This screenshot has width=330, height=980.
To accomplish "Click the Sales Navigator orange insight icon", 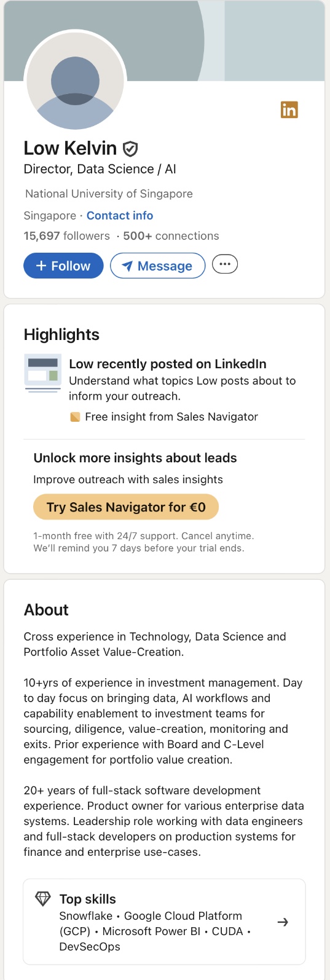I will coord(75,417).
